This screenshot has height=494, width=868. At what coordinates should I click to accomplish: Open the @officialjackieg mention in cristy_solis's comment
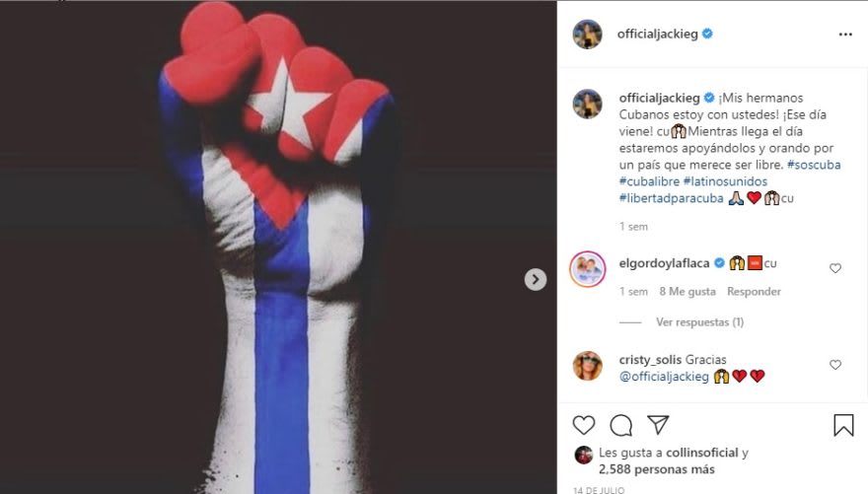click(664, 377)
